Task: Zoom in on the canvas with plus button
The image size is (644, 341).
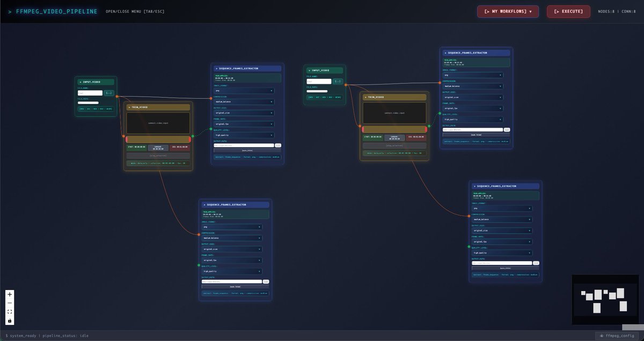Action: tap(10, 294)
